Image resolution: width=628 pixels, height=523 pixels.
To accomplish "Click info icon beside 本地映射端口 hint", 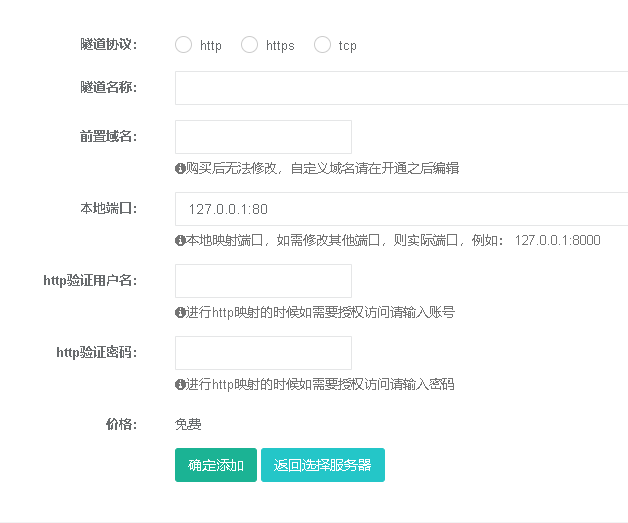I will 180,241.
